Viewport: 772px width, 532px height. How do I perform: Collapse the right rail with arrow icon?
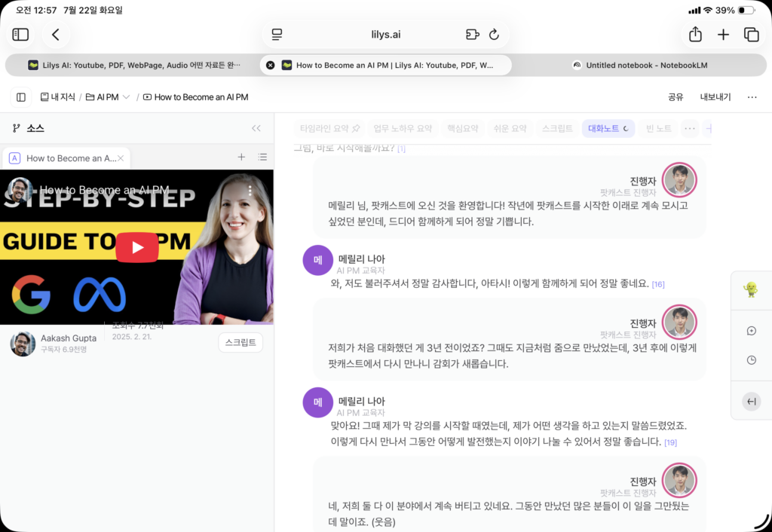[x=752, y=402]
